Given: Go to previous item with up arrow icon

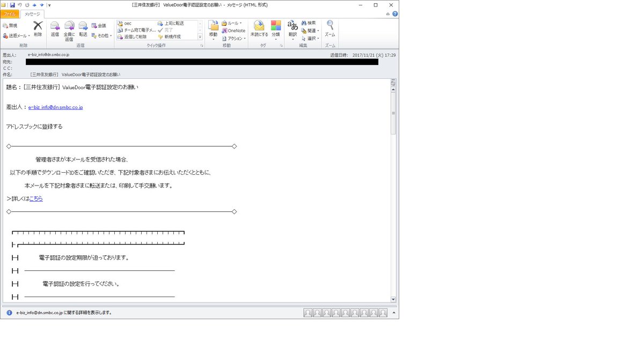Looking at the screenshot, I should click(34, 5).
